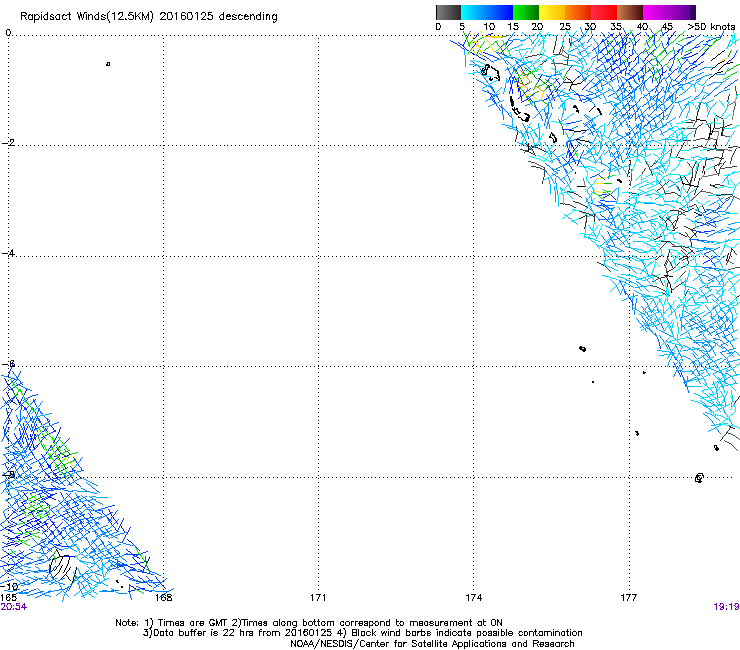The width and height of the screenshot is (740, 650).
Task: Select the orange 25-30 knots color segment
Action: pyautogui.click(x=578, y=12)
